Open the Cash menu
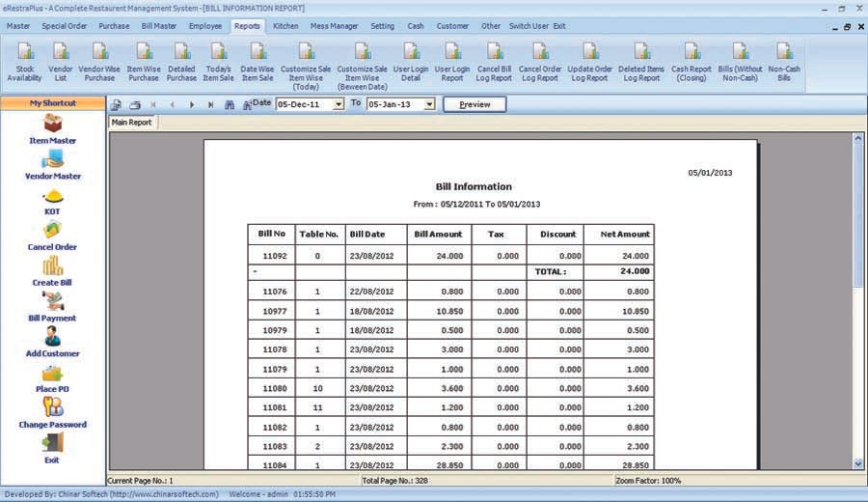 pos(416,26)
